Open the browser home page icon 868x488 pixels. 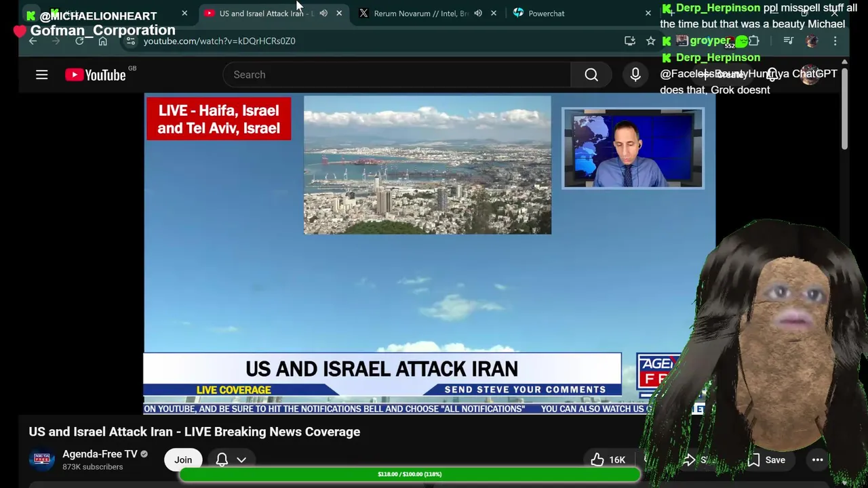102,41
